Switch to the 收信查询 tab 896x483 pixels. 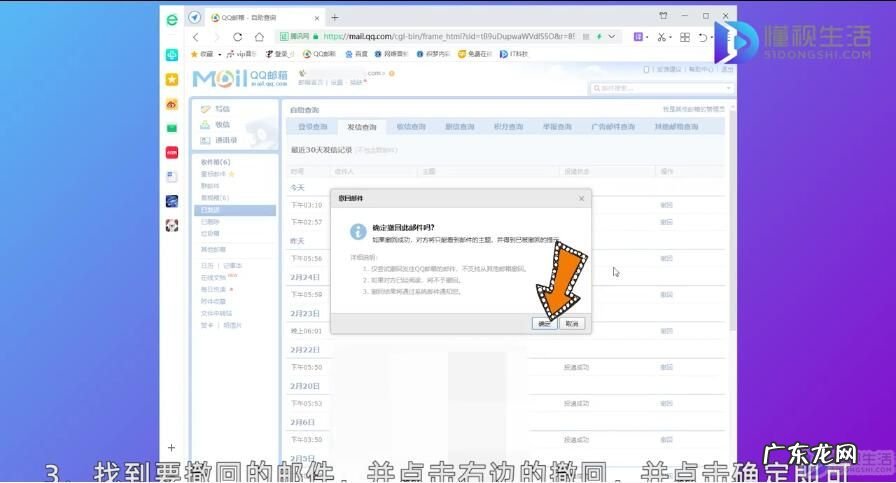411,127
